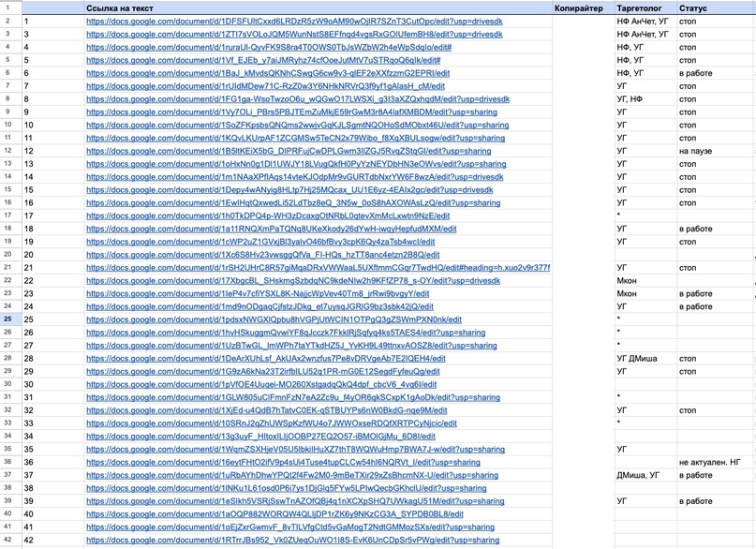756x549 pixels.
Task: Open the document link in row 25
Action: 274,319
